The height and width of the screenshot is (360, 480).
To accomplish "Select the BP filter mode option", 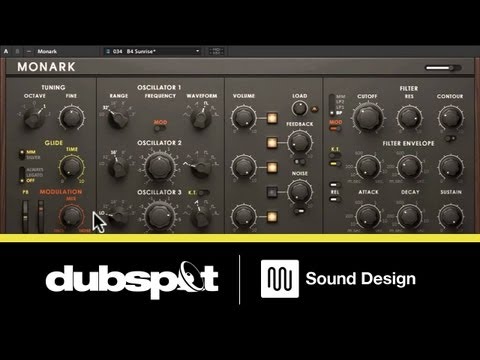I will coord(339,113).
